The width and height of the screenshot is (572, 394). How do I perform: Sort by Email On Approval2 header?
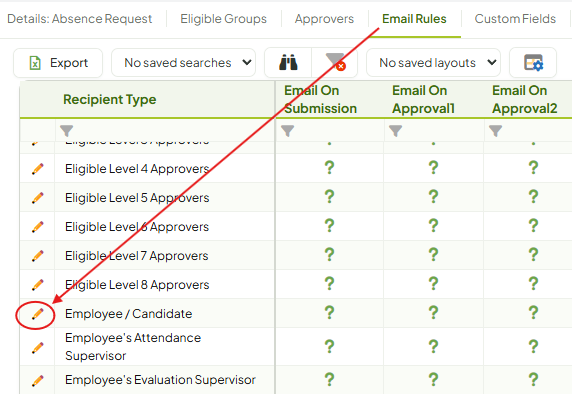(x=524, y=99)
